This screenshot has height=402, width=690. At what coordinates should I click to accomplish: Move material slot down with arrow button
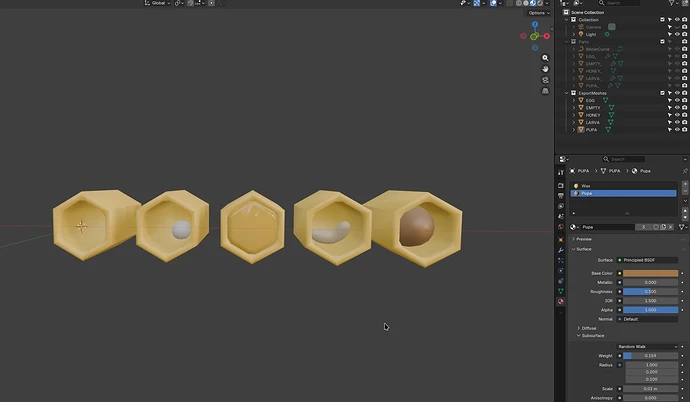[685, 217]
